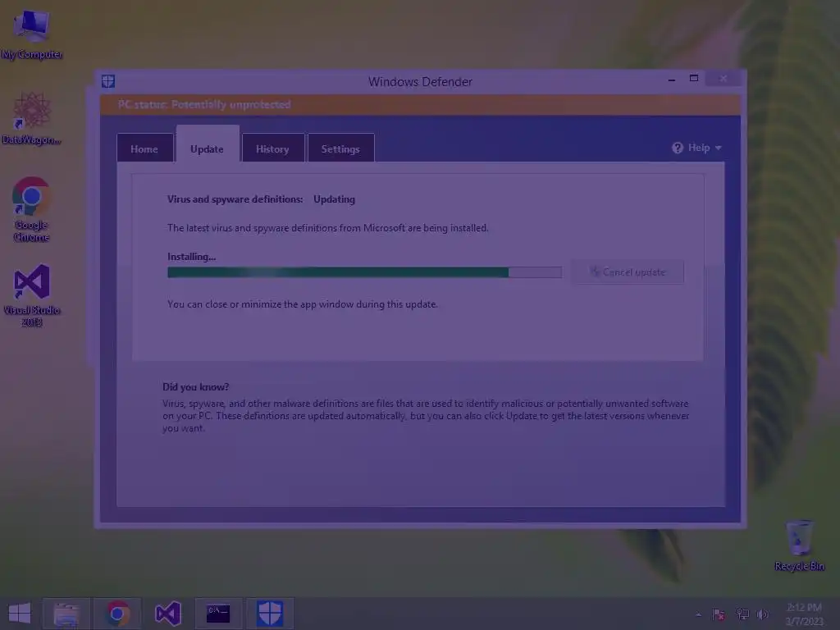840x630 pixels.
Task: Click the Virus and spyware definitions label
Action: click(235, 199)
